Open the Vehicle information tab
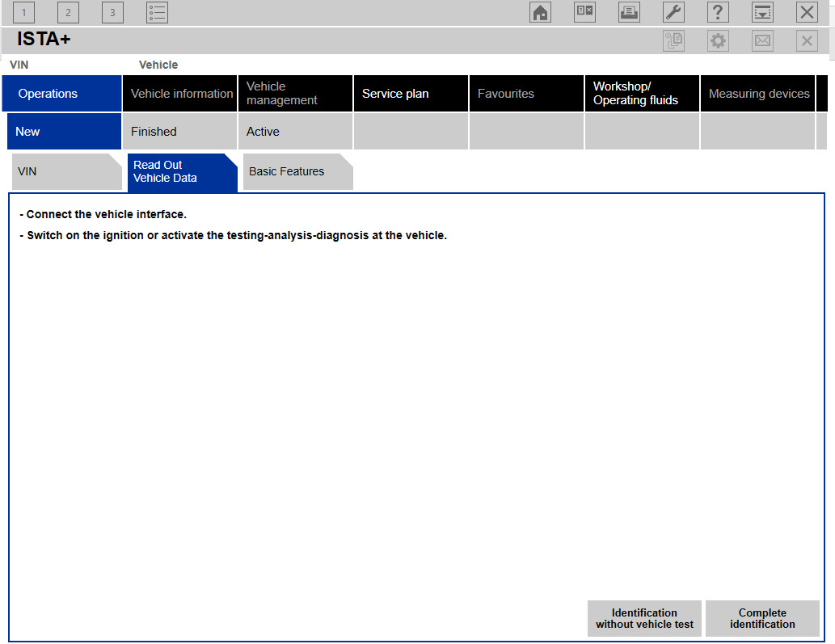The width and height of the screenshot is (835, 644). pyautogui.click(x=180, y=94)
